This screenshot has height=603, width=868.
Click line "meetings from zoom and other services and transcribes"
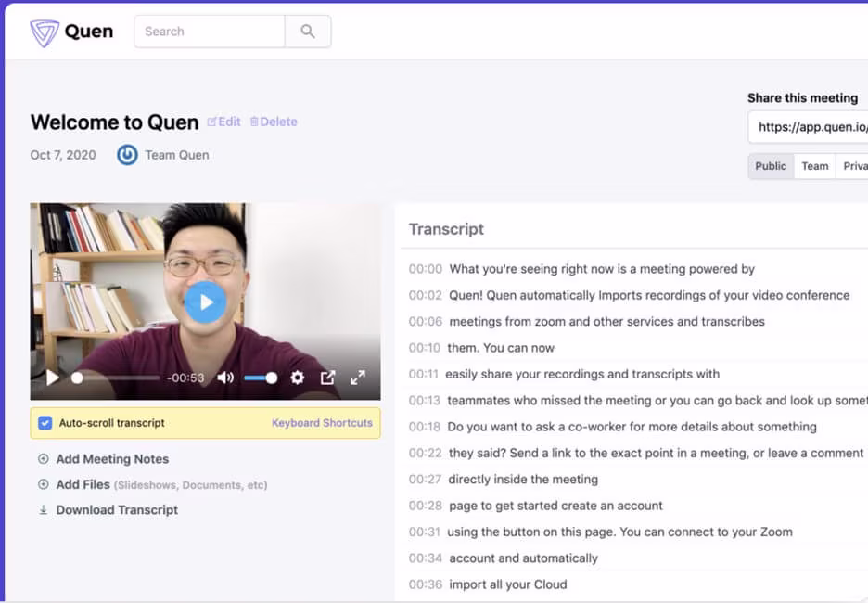[606, 322]
